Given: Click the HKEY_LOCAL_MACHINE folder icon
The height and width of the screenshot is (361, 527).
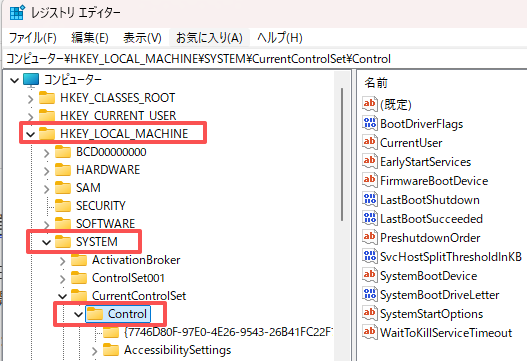Looking at the screenshot, I should pos(47,133).
